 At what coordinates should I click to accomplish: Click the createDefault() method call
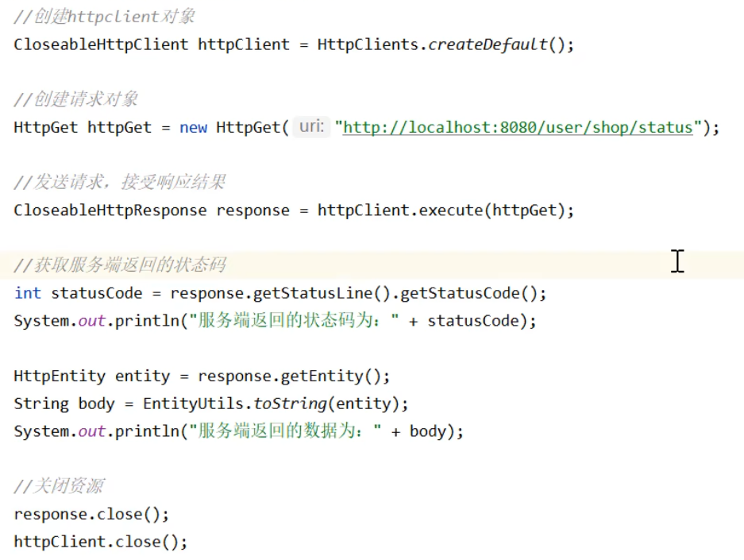tap(488, 44)
